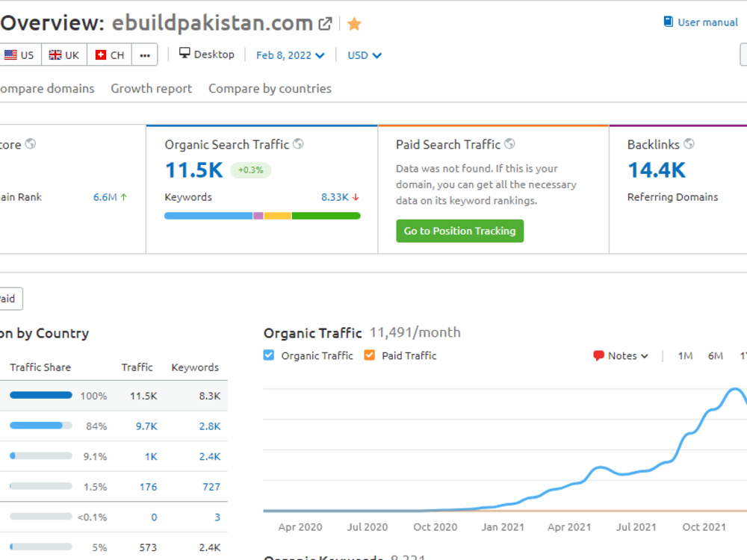Click the Keywords column header

tap(195, 367)
